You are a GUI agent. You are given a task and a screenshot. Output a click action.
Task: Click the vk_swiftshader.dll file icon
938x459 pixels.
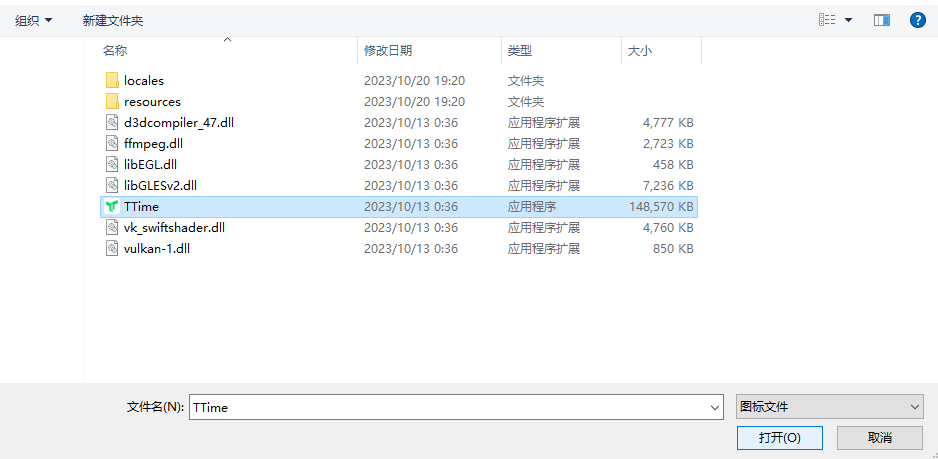tap(112, 227)
